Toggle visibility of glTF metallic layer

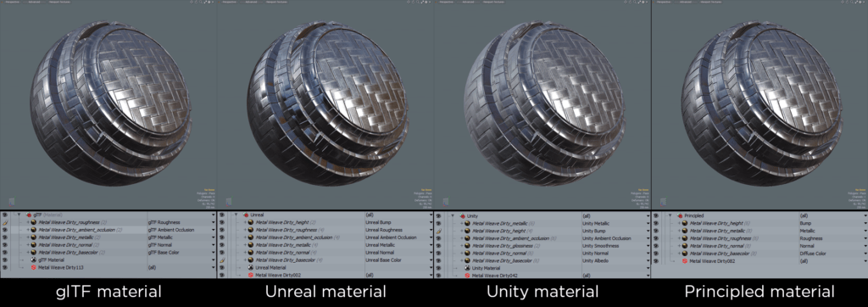click(x=4, y=237)
